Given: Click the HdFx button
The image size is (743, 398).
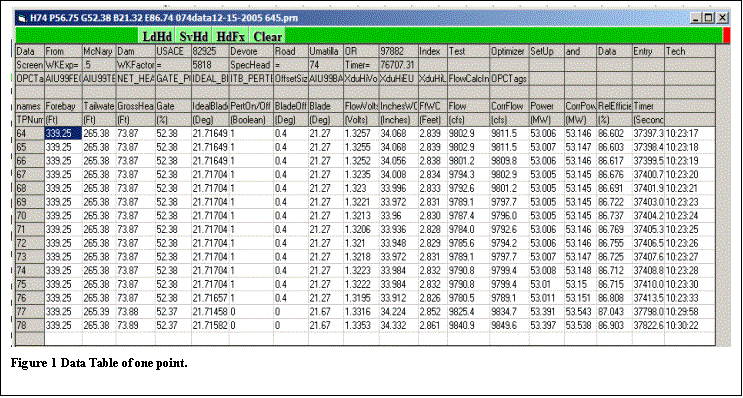Looking at the screenshot, I should click(x=230, y=36).
